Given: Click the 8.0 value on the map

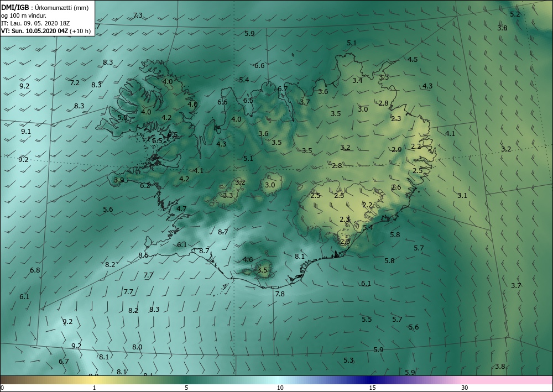Looking at the screenshot, I should [137, 347].
